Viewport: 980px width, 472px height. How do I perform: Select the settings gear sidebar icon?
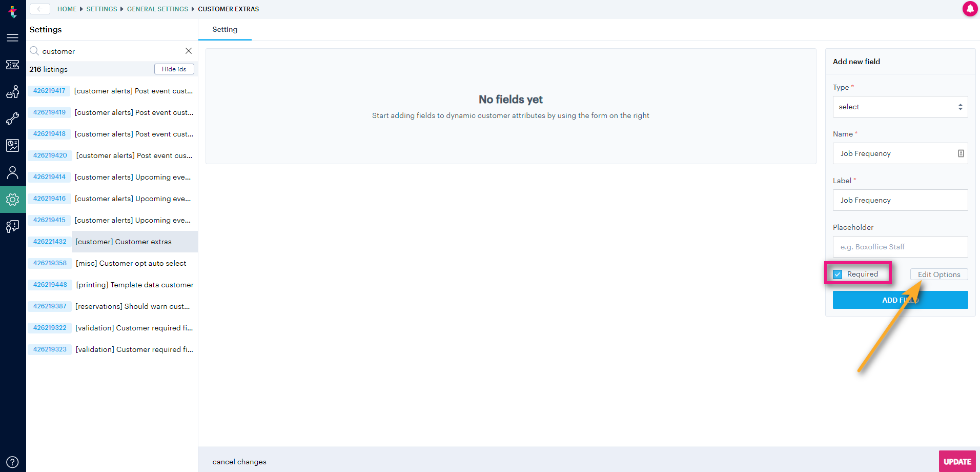(x=13, y=200)
